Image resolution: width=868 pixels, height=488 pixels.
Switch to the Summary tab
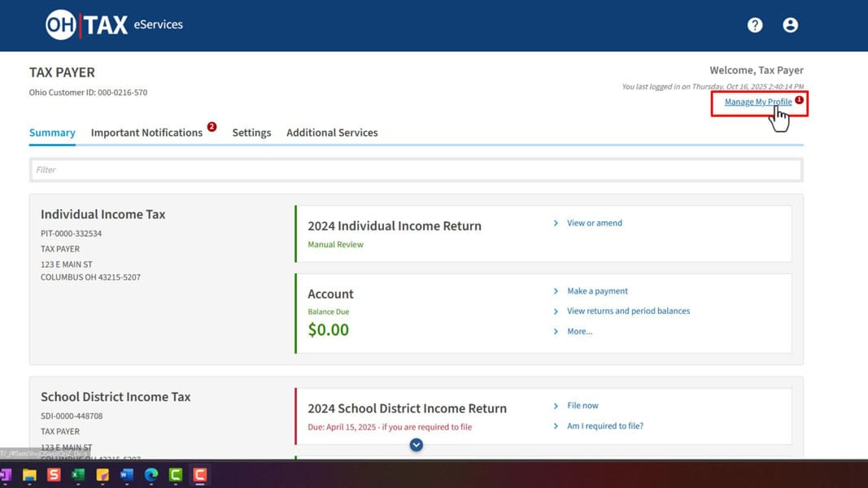pos(52,133)
